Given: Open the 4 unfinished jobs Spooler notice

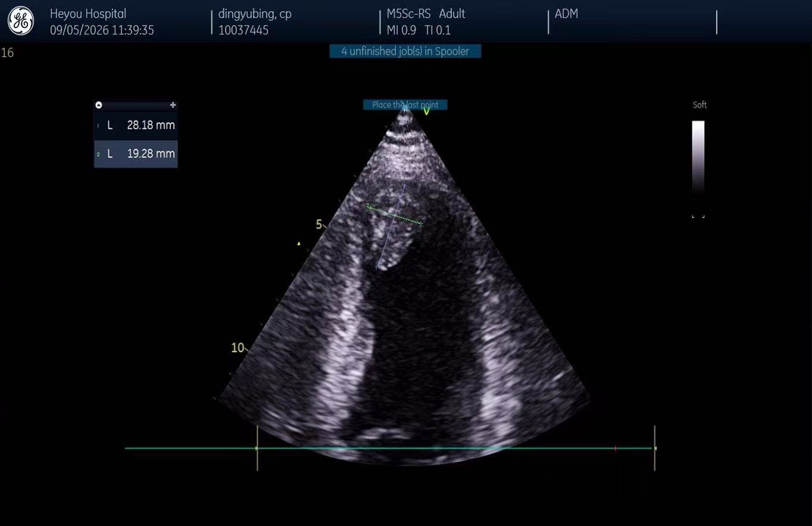Looking at the screenshot, I should click(x=405, y=51).
